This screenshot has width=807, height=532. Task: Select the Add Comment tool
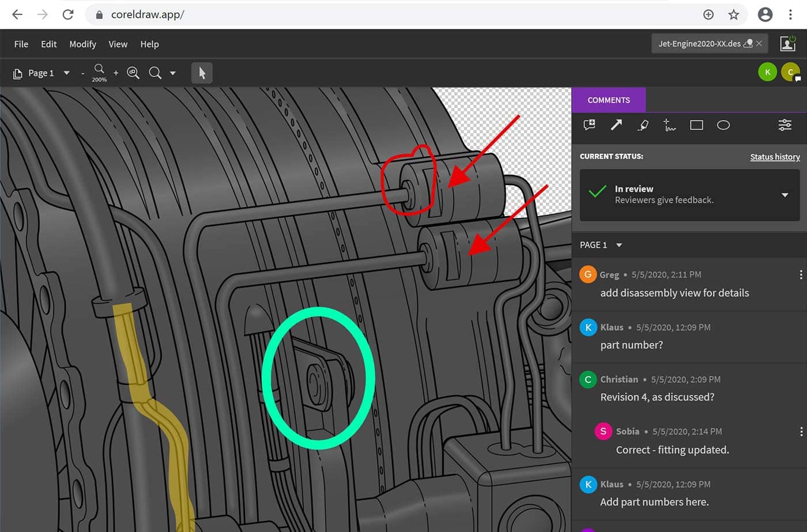589,125
